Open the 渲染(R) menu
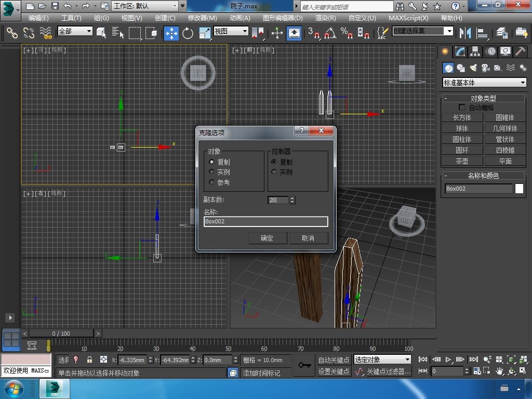Screen dimensions: 532x399 tap(325, 18)
